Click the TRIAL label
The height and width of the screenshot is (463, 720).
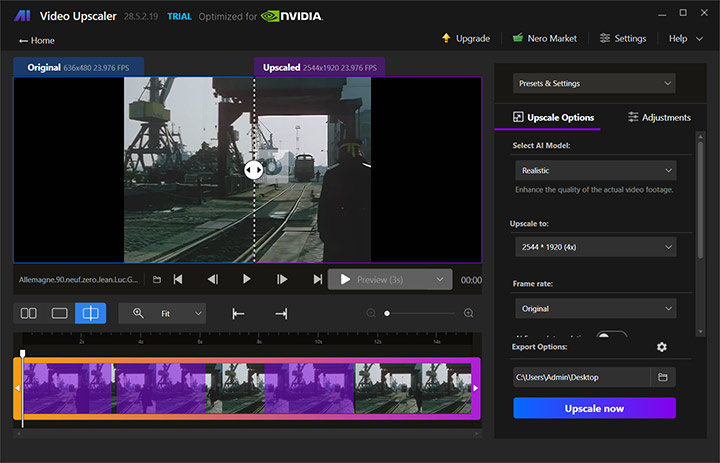[179, 17]
